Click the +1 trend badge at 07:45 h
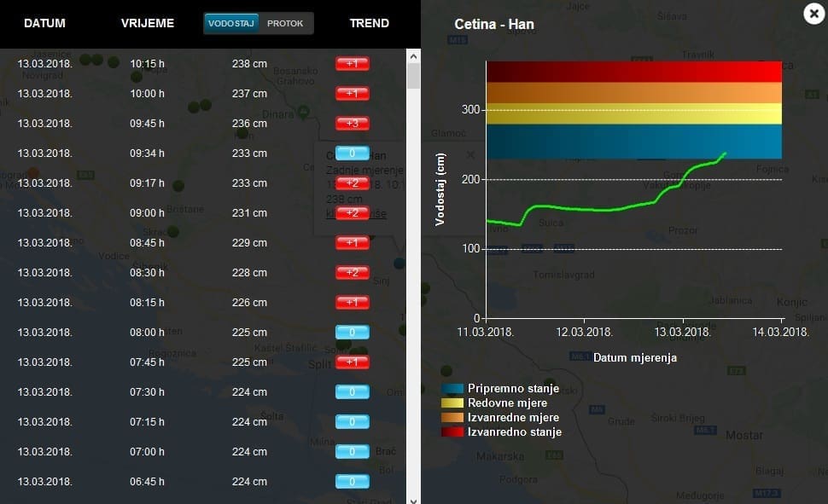Viewport: 828px width, 504px height. tap(352, 362)
